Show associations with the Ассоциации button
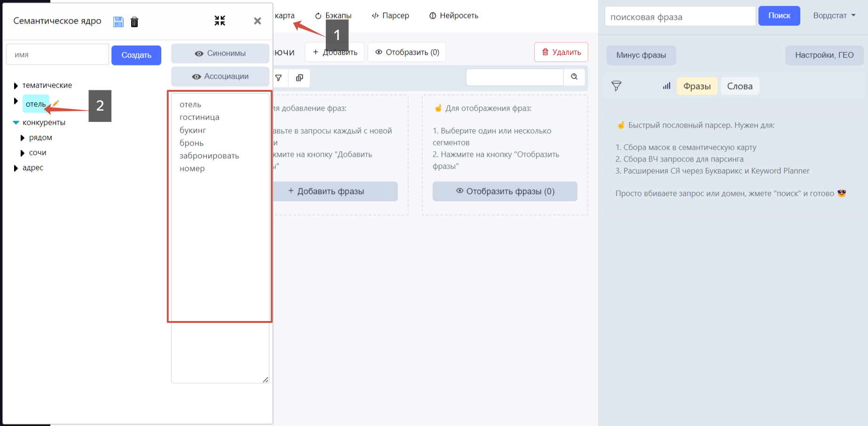Screen dimensions: 868x426 coord(220,76)
